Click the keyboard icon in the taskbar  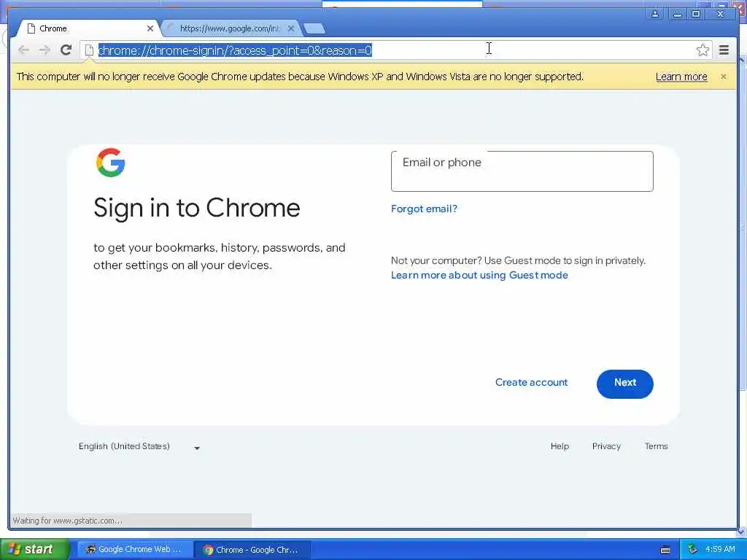[665, 550]
